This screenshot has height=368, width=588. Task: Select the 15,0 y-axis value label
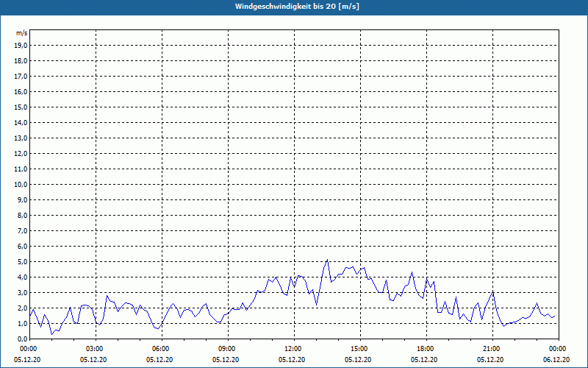[21, 107]
